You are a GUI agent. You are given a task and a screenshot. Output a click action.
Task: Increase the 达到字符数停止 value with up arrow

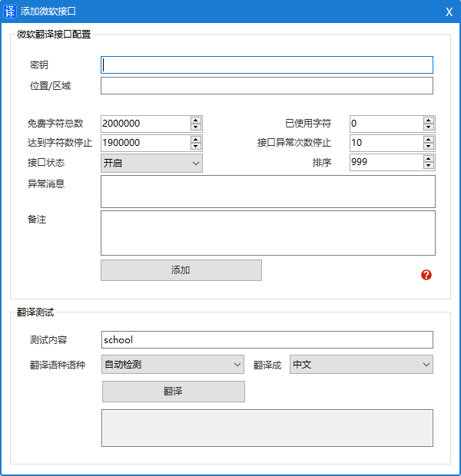tap(196, 139)
